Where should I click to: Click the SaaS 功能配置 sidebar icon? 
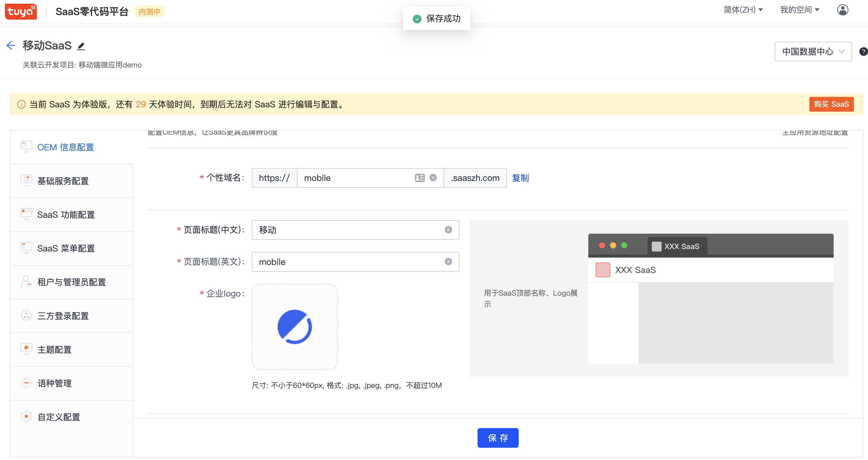[x=26, y=214]
